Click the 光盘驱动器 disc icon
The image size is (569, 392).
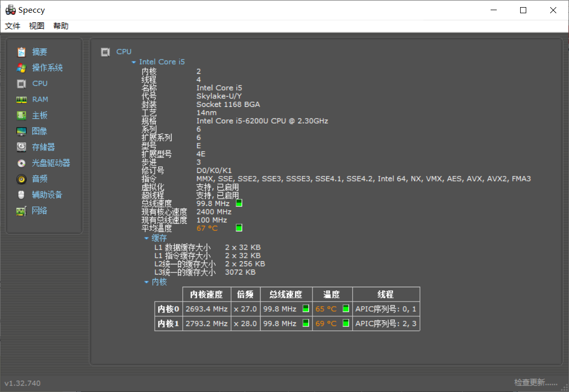[21, 163]
